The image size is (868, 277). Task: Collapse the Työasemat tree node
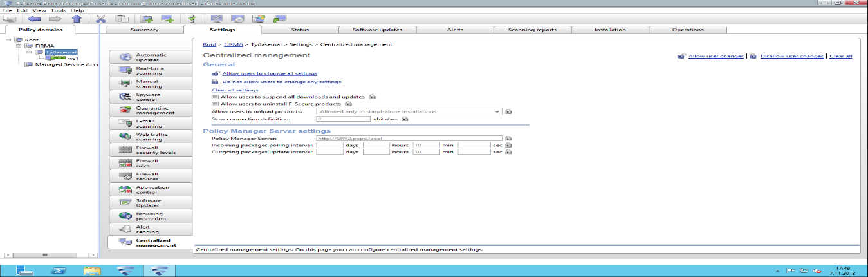point(30,52)
